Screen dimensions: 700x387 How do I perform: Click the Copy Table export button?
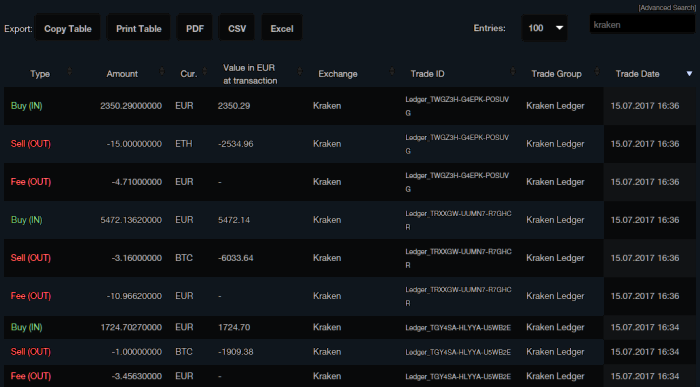click(x=67, y=29)
